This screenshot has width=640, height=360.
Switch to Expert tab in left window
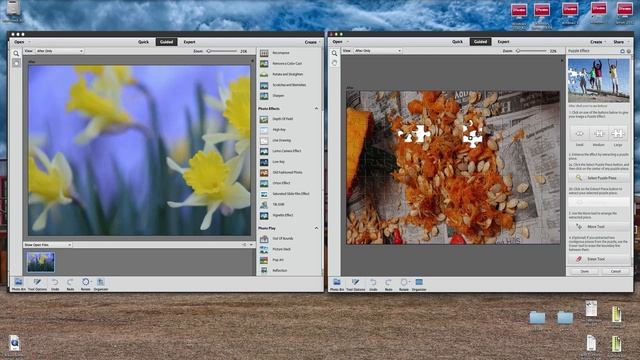tap(189, 42)
